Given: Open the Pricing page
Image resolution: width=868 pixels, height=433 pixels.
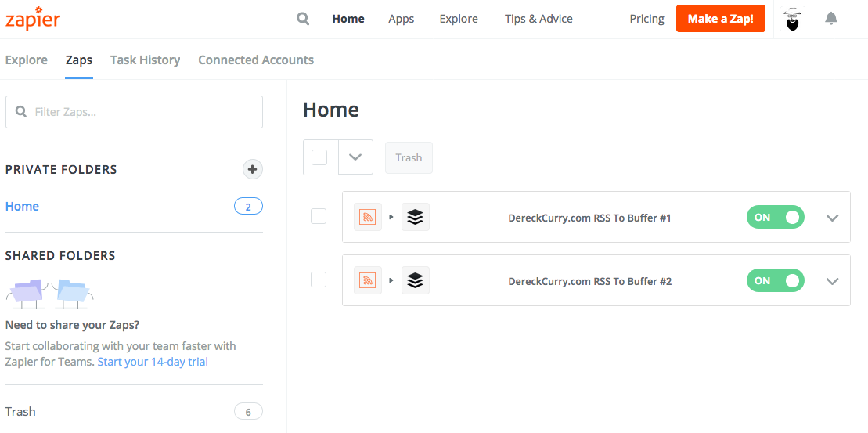Looking at the screenshot, I should (646, 19).
